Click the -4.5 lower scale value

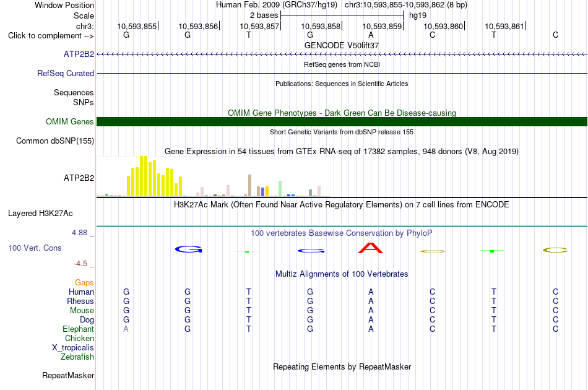80,264
